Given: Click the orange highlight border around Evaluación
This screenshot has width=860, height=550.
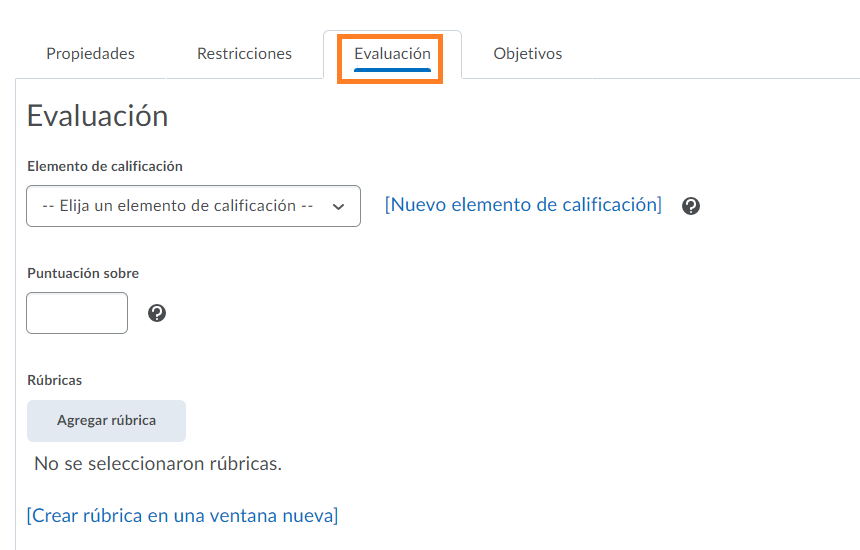Looking at the screenshot, I should pyautogui.click(x=390, y=37).
